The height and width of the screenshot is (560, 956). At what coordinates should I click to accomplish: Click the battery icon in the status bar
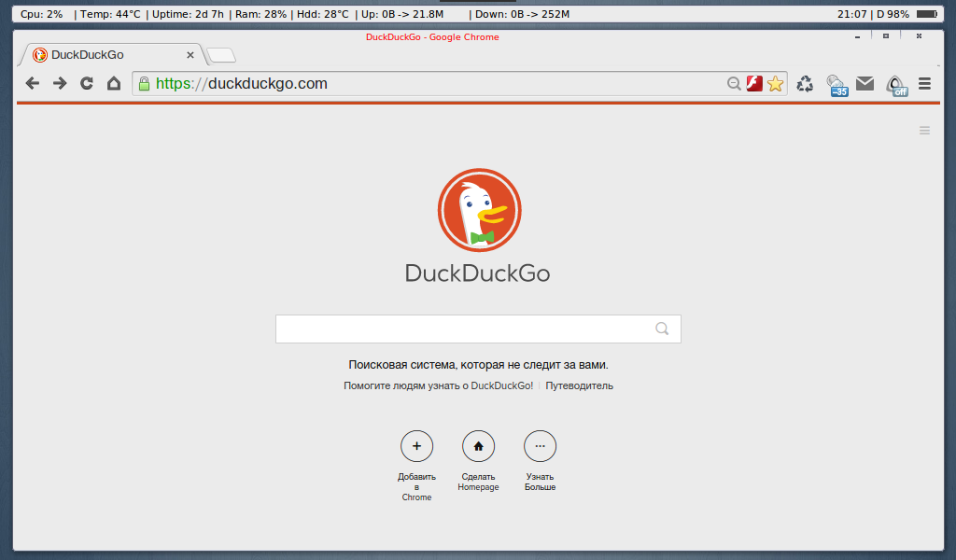[x=926, y=14]
